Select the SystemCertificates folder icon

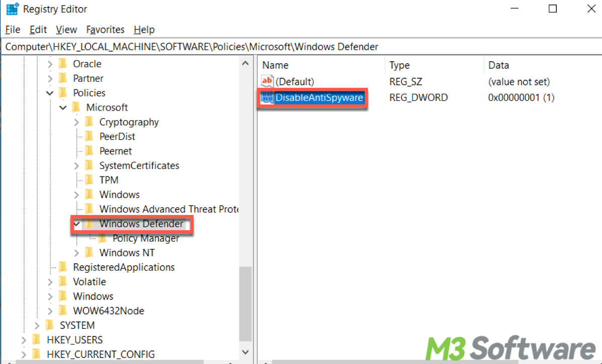89,165
